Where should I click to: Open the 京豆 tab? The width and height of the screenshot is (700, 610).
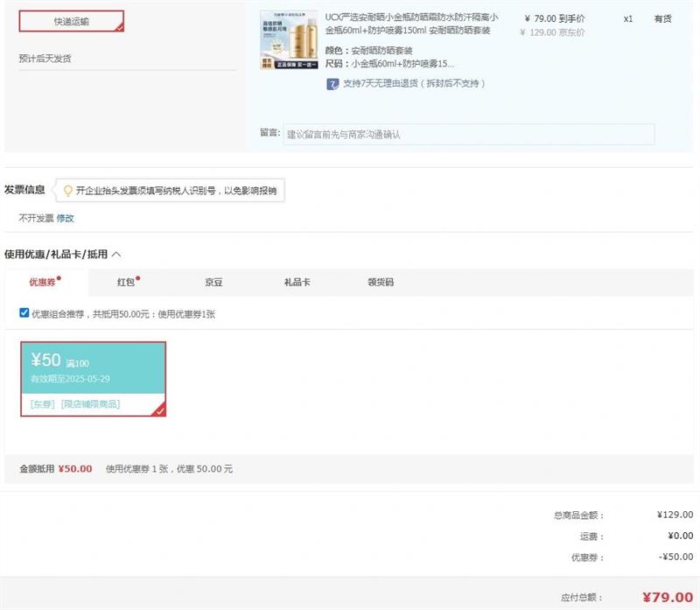tap(213, 283)
